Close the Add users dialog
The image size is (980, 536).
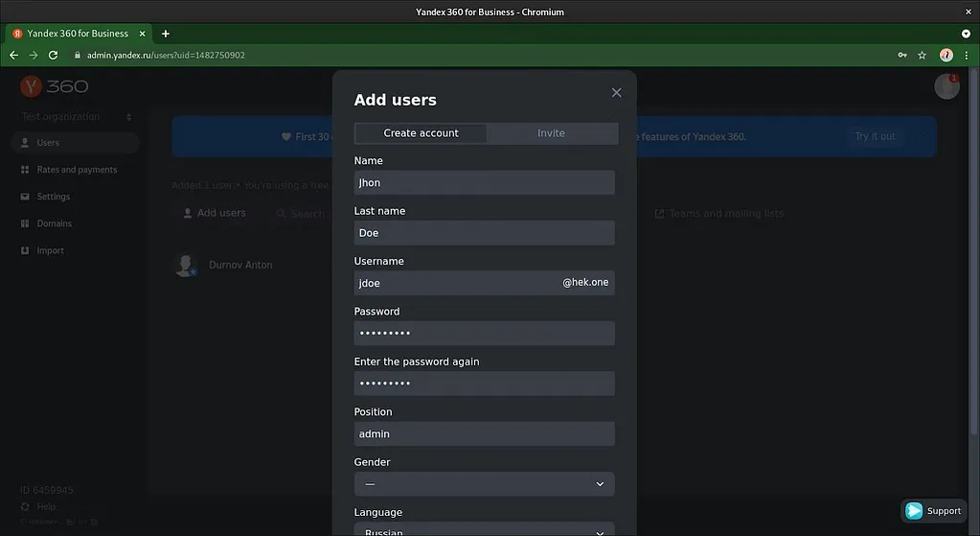[616, 93]
